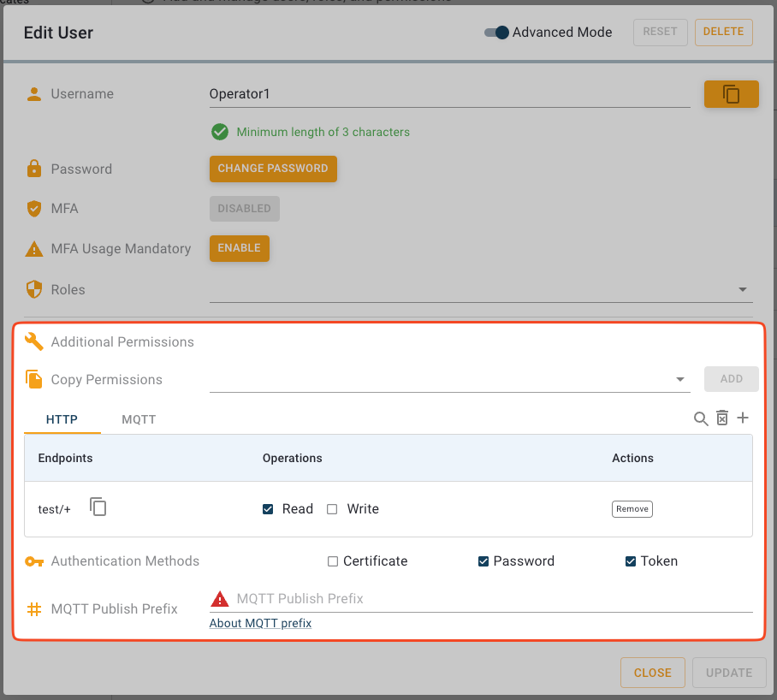777x700 pixels.
Task: Open the Roles dropdown
Action: click(x=742, y=290)
